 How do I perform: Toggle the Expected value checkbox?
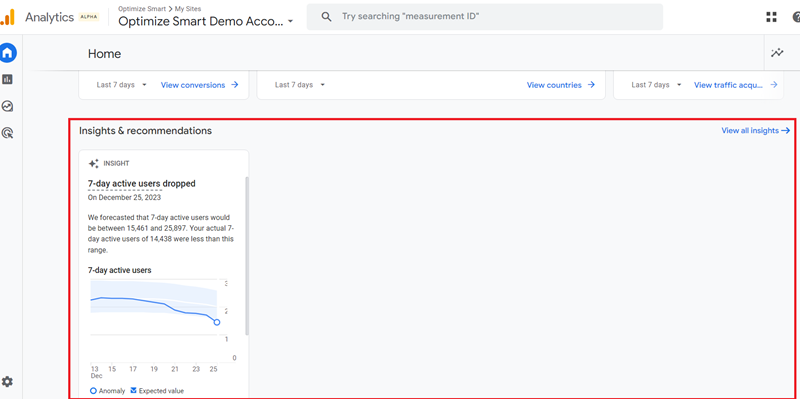[x=134, y=391]
